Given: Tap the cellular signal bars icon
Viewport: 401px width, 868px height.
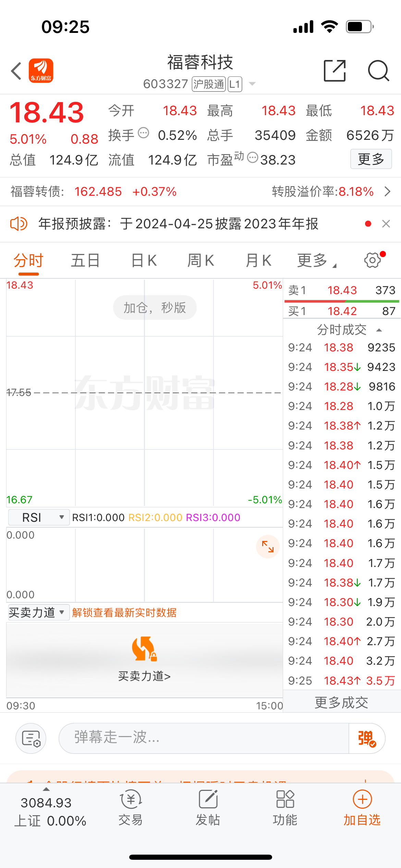Looking at the screenshot, I should [303, 27].
